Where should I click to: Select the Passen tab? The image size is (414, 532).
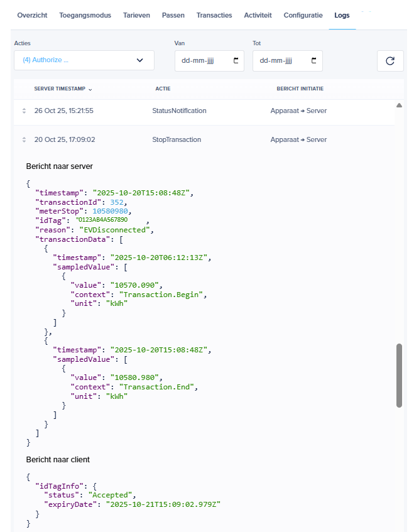click(x=173, y=15)
